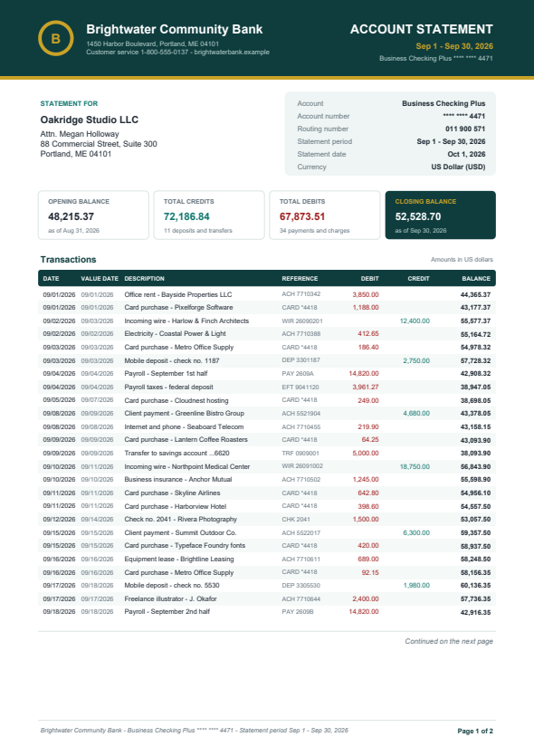Click Transfer to savings account ...6620
This screenshot has height=756, width=534.
(x=176, y=454)
